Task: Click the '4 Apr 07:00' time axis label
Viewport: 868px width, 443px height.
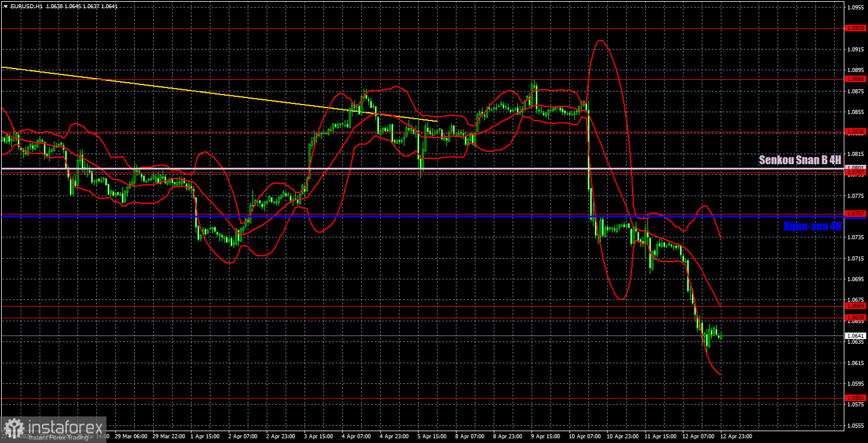Action: (357, 437)
